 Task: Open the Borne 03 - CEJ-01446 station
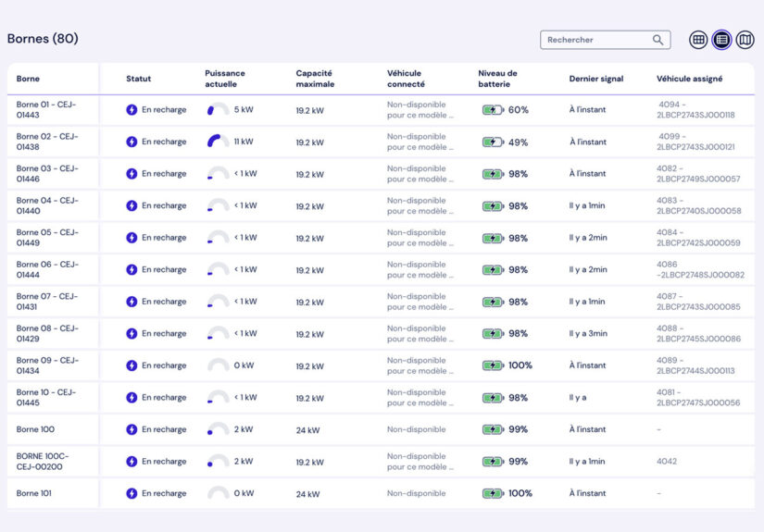(47, 174)
